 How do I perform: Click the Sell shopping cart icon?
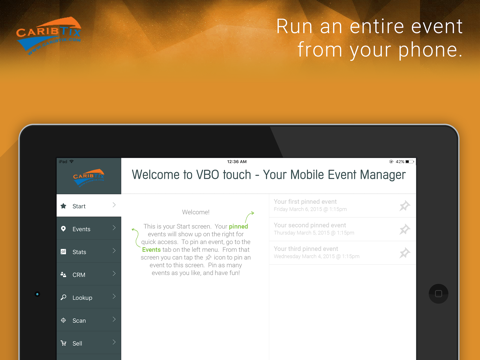click(63, 343)
